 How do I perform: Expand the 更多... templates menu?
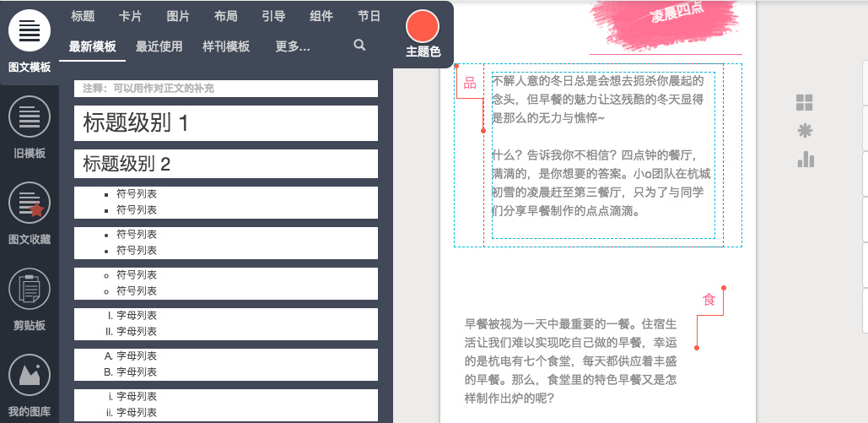(x=292, y=46)
